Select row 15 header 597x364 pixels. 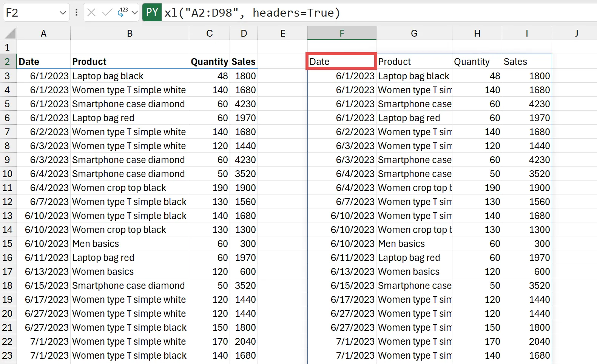click(x=8, y=244)
